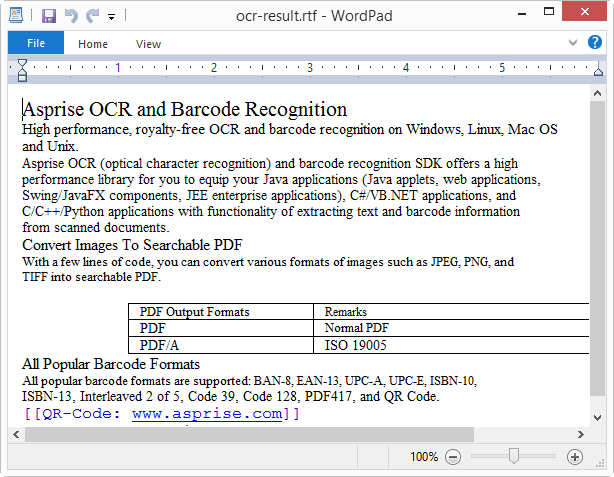
Task: Click the vertical scrollbar down arrow
Action: pyautogui.click(x=597, y=417)
